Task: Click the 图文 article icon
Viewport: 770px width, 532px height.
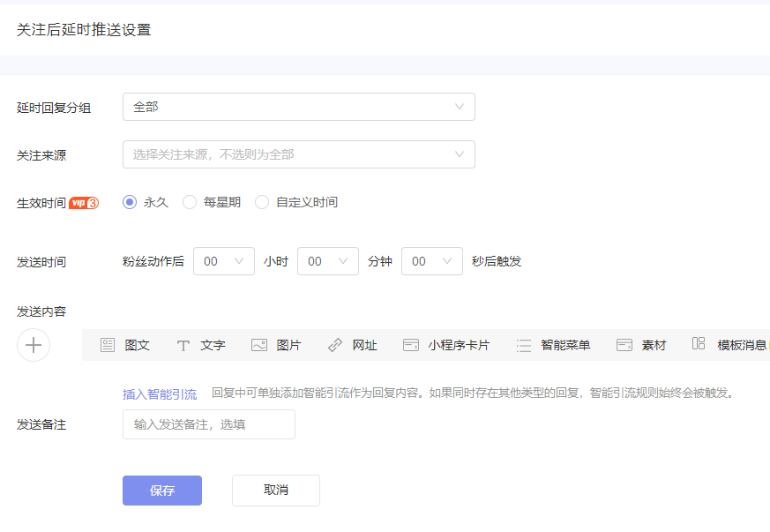Action: [108, 345]
